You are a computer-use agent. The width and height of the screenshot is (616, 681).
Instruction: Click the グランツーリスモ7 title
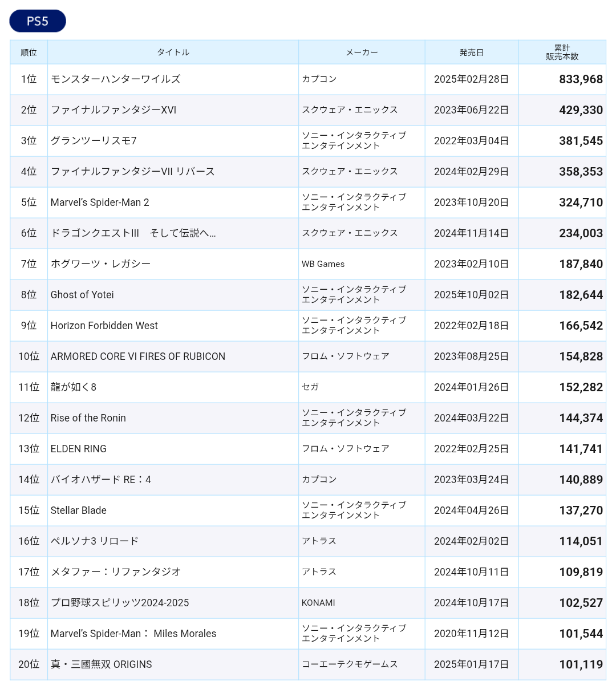[94, 141]
